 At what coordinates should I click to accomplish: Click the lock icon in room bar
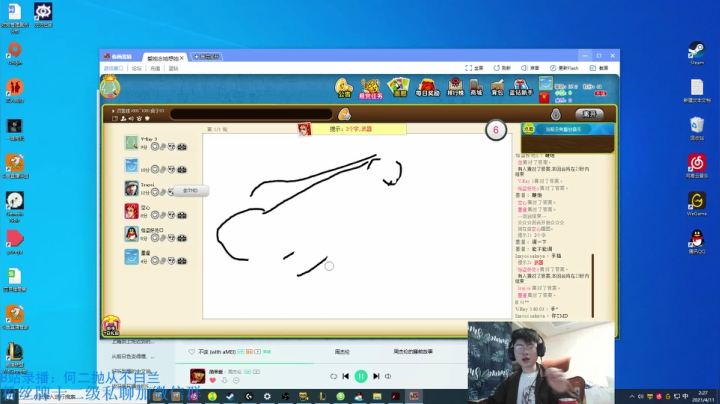(556, 114)
